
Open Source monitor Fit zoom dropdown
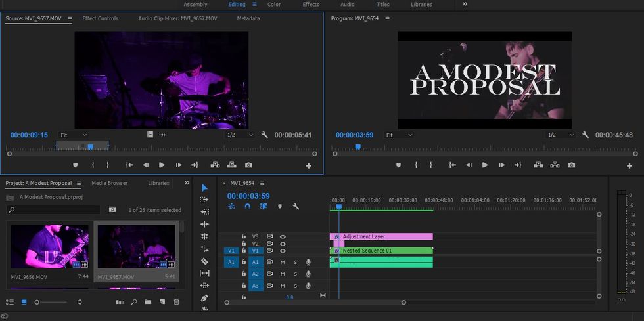[73, 135]
